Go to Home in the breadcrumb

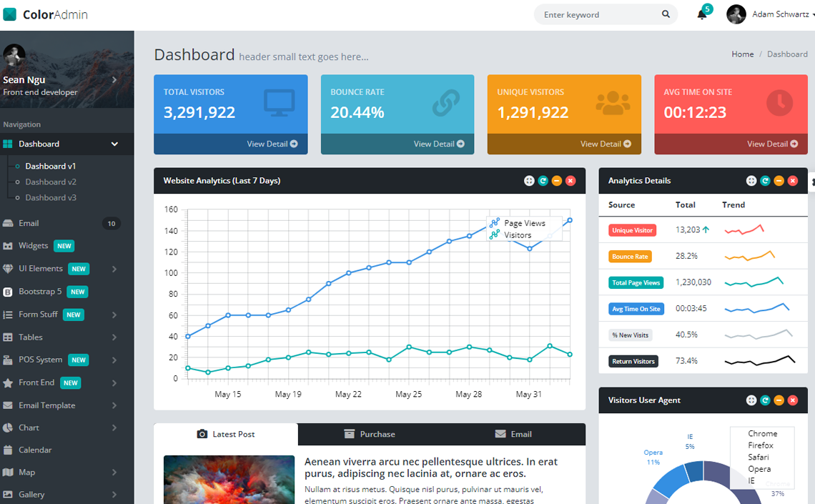743,54
